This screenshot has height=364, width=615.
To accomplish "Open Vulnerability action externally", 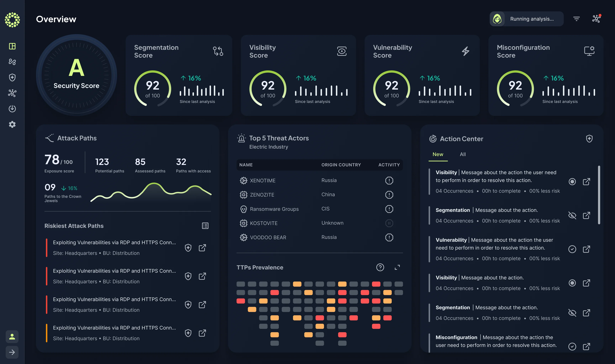I will (586, 249).
